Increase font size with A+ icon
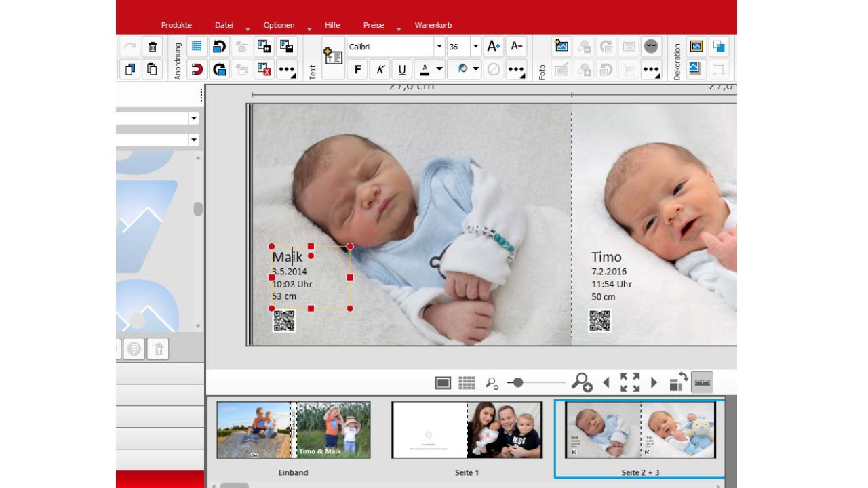 click(x=493, y=46)
